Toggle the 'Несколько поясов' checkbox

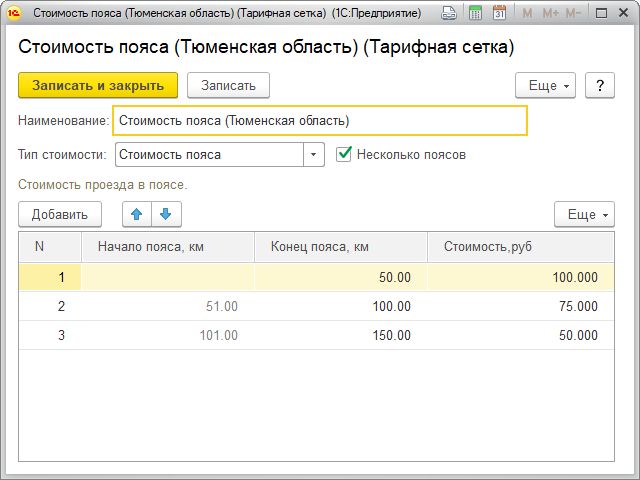point(345,154)
